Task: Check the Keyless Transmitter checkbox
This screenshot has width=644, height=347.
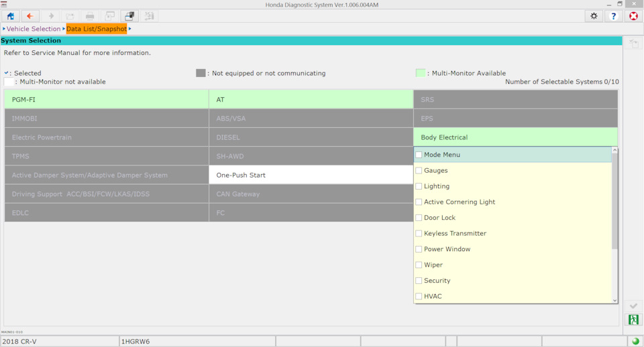Action: pyautogui.click(x=419, y=233)
